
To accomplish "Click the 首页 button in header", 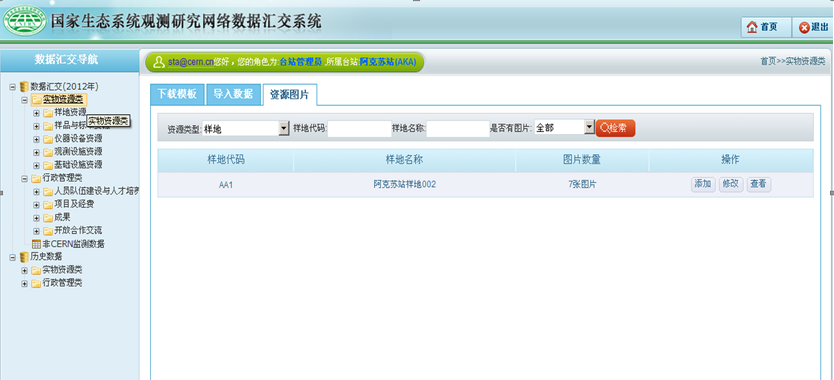I will 766,27.
